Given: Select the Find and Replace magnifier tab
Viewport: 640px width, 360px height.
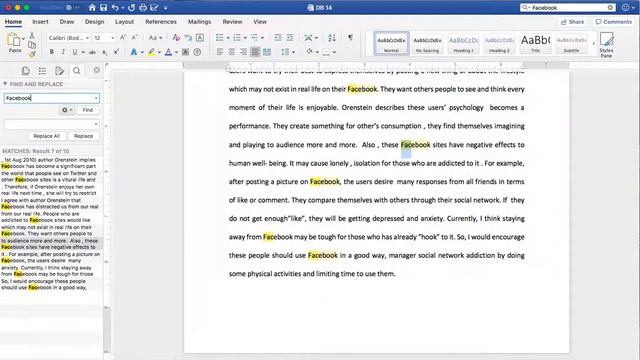Looking at the screenshot, I should point(76,71).
